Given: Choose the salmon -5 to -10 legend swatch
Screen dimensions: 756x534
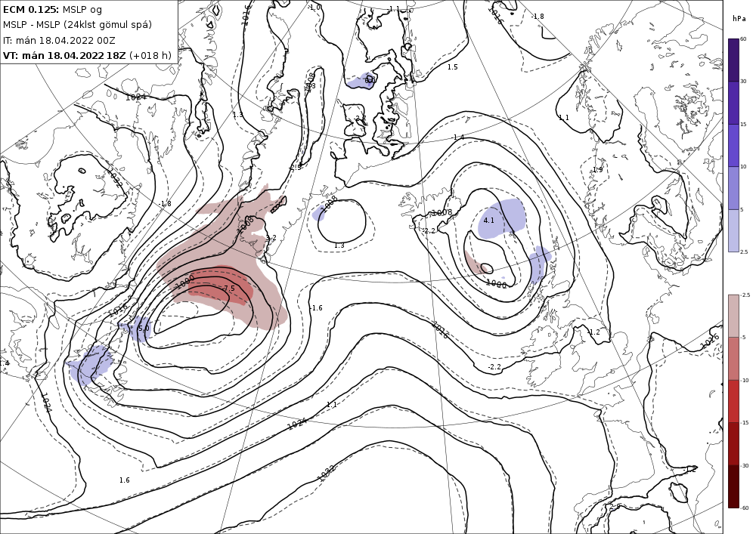Looking at the screenshot, I should pyautogui.click(x=733, y=358).
